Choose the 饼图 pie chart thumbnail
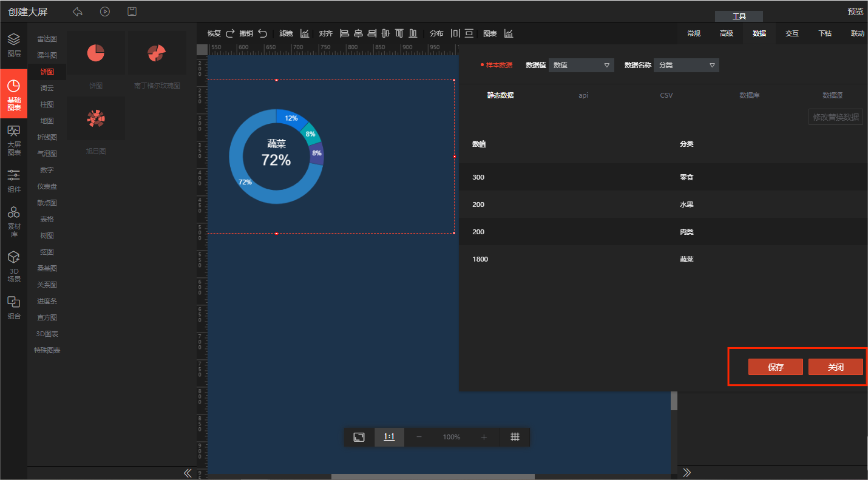 (x=96, y=53)
